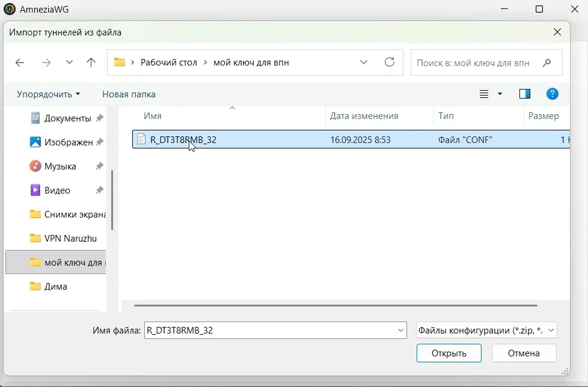Open VPN Naruzhu folder in sidebar
This screenshot has width=588, height=387.
point(70,238)
